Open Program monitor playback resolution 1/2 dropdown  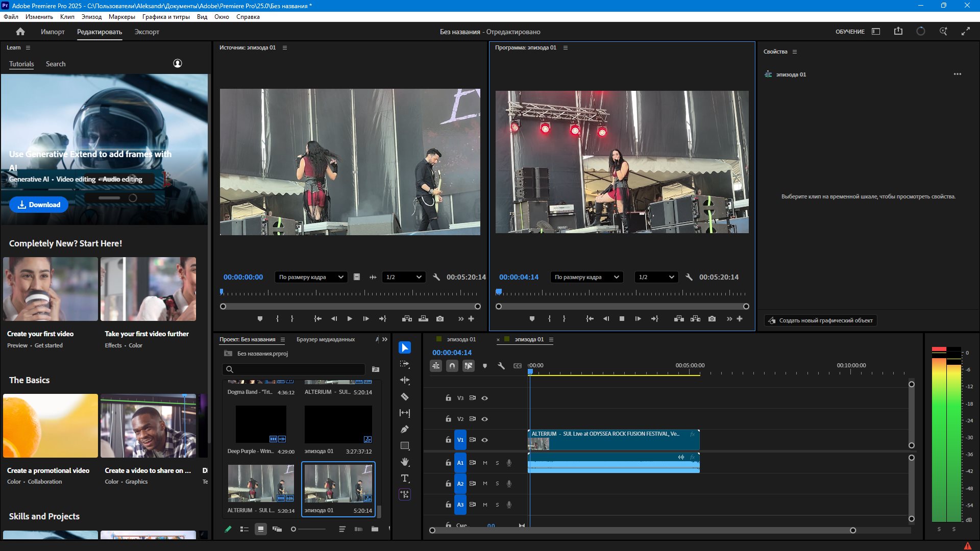click(656, 277)
